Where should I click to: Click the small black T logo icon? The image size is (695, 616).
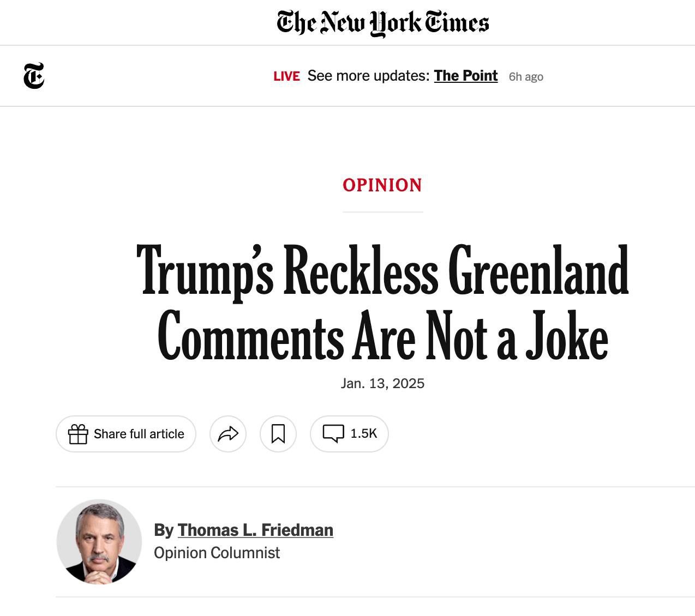[34, 76]
